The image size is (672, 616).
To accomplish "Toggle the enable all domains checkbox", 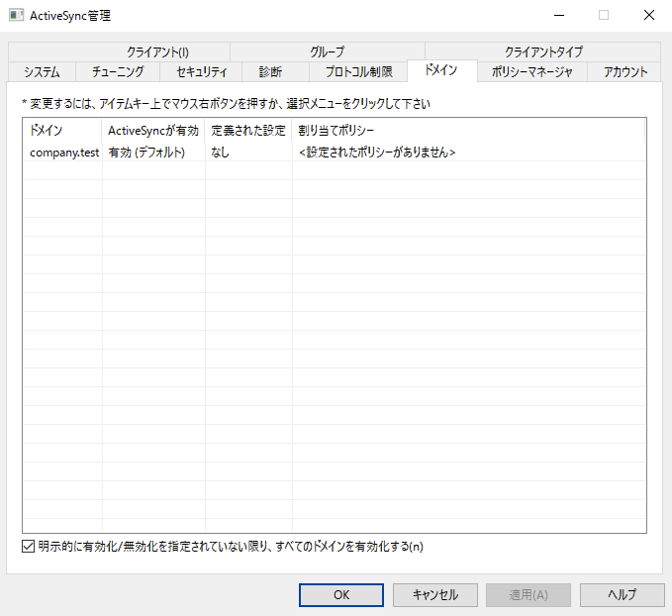I will click(28, 546).
